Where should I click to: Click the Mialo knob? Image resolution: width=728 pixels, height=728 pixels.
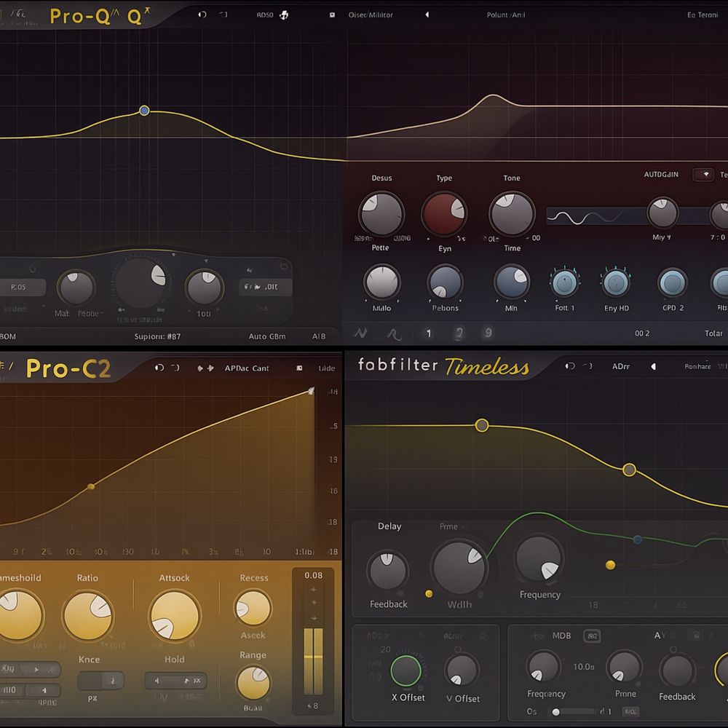(381, 282)
